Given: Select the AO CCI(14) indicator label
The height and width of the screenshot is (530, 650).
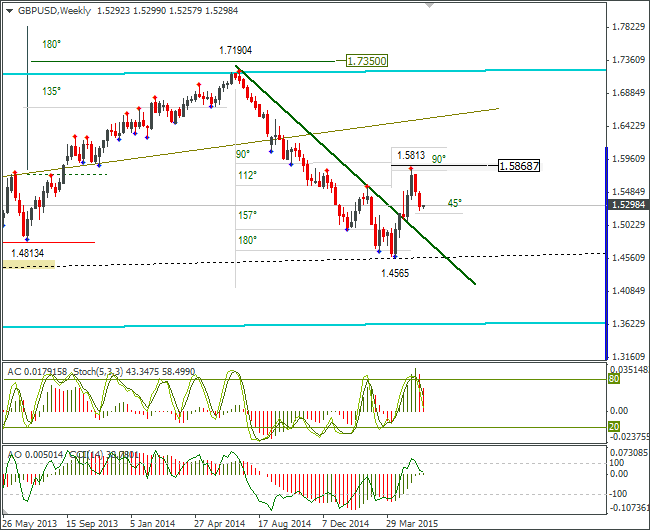Looking at the screenshot, I should point(73,455).
